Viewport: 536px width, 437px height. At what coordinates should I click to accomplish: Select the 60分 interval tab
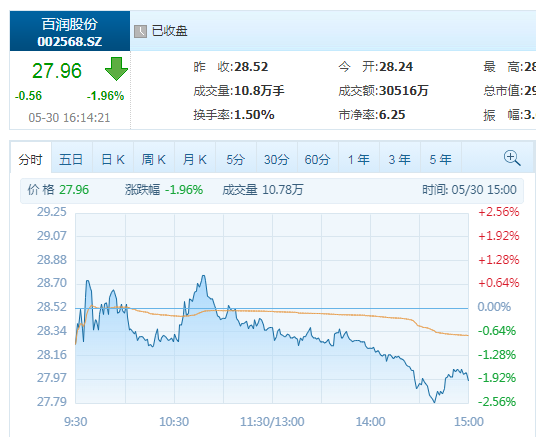coord(318,159)
